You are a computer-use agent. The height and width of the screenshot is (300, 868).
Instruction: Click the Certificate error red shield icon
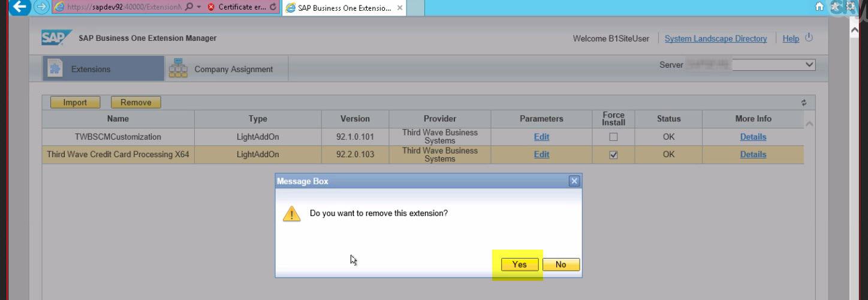[x=211, y=8]
